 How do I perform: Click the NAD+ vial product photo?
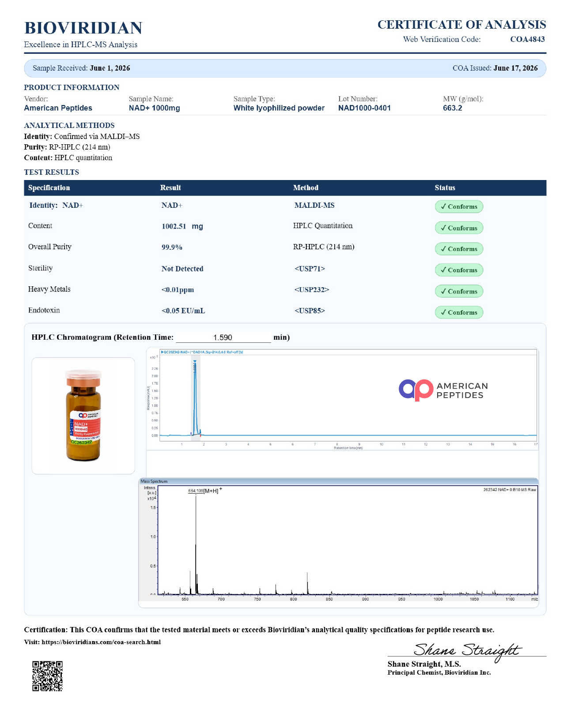(x=83, y=416)
